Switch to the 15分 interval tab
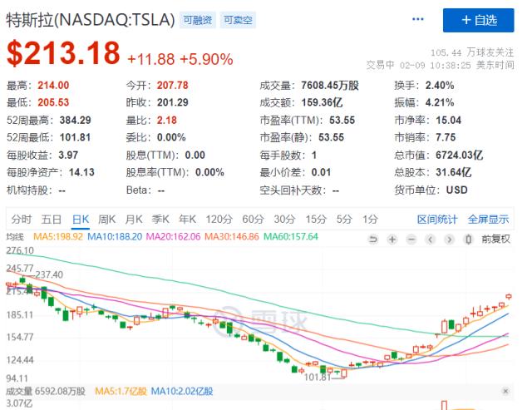This screenshot has height=410, width=532. coord(316,220)
